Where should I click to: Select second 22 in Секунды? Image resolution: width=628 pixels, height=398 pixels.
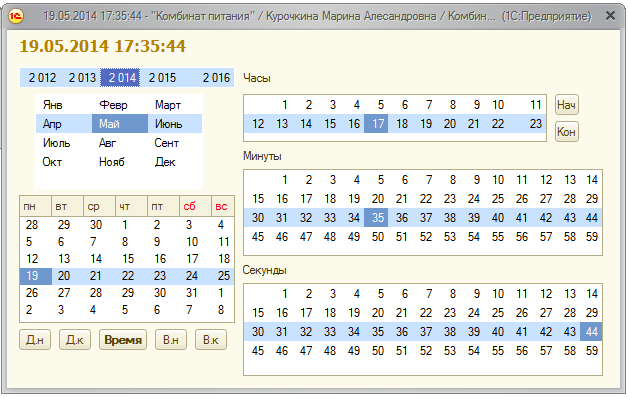[x=426, y=313]
